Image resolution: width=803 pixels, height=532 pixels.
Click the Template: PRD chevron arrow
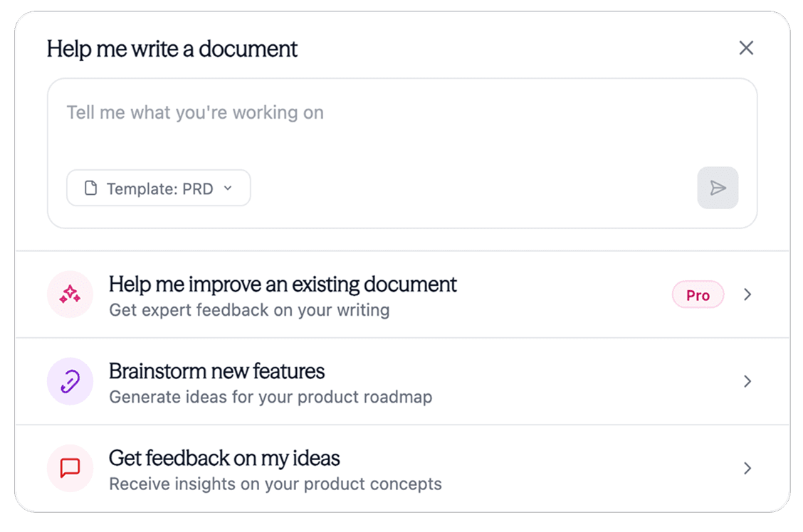[228, 188]
